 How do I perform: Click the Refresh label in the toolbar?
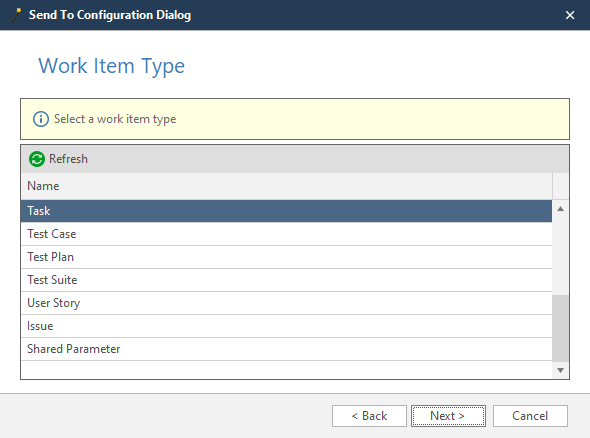(x=68, y=159)
